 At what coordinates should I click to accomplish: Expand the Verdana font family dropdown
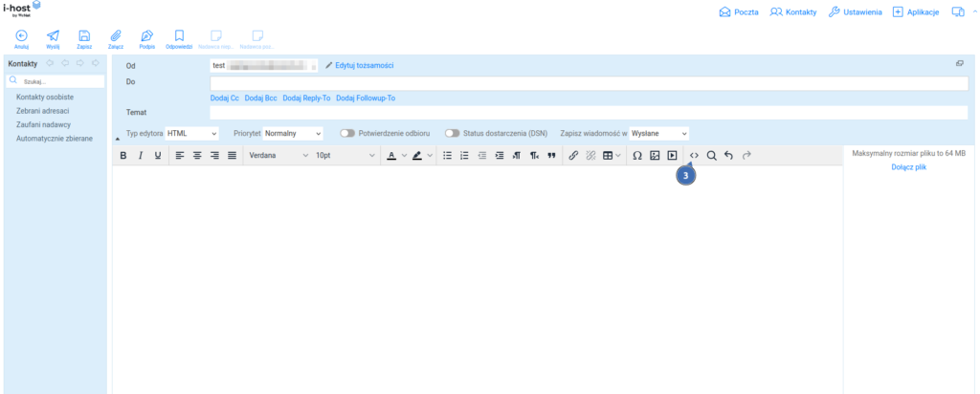278,155
